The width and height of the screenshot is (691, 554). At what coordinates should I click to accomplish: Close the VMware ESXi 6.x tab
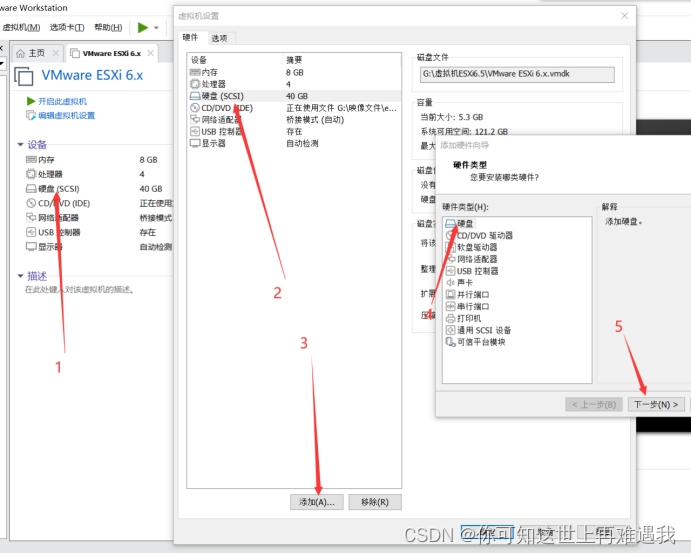point(151,53)
